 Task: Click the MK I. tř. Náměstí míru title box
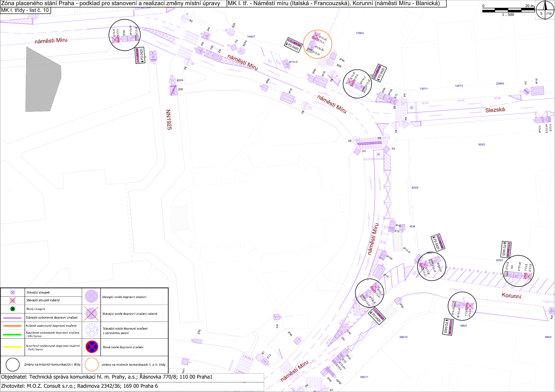click(337, 3)
